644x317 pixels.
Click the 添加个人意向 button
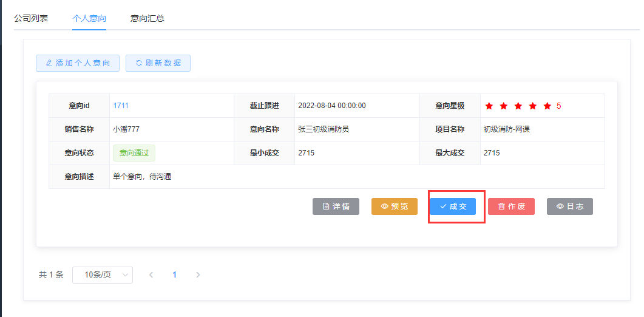(x=78, y=63)
